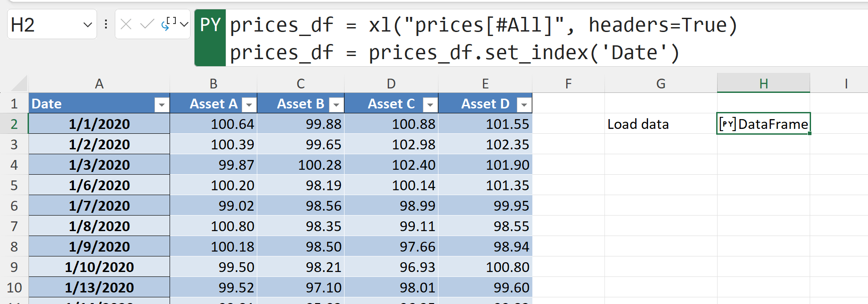Open the Date column filter dropdown
The width and height of the screenshot is (868, 304).
click(162, 105)
